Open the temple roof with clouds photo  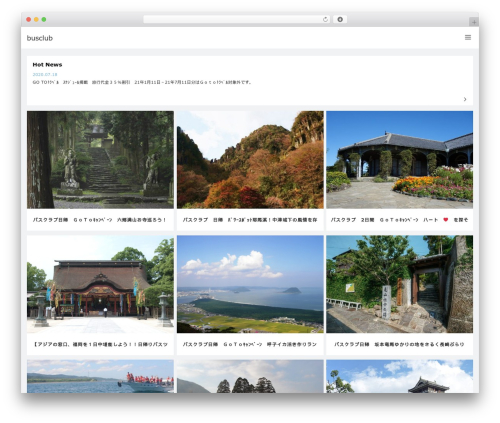399,376
